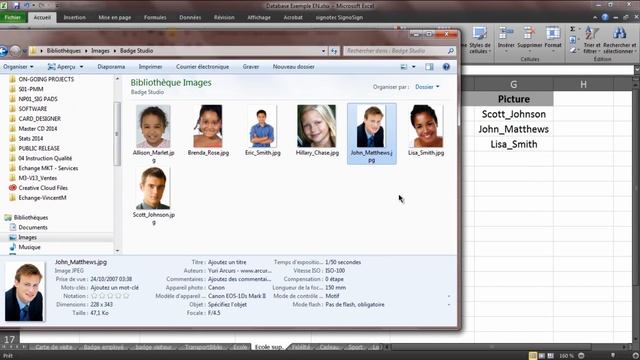Select Excel column G header

[x=513, y=84]
